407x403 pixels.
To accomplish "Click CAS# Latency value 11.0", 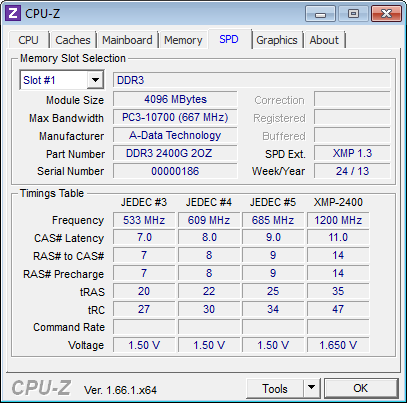I will pyautogui.click(x=338, y=237).
